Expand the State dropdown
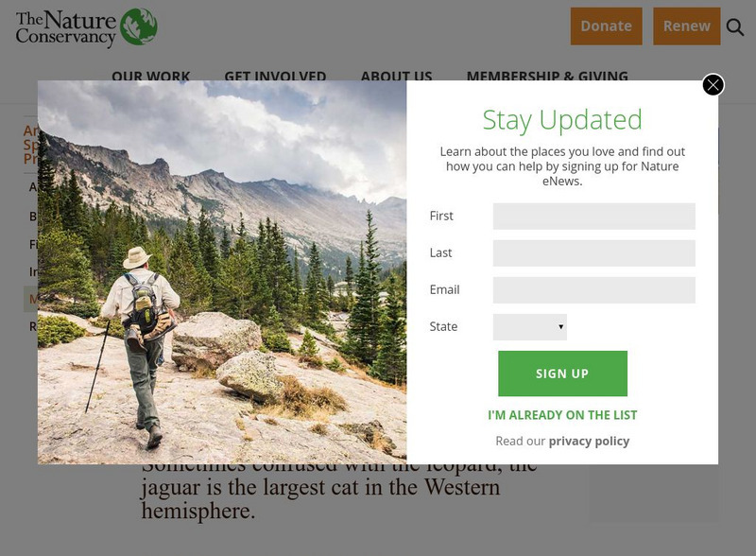 pyautogui.click(x=529, y=327)
